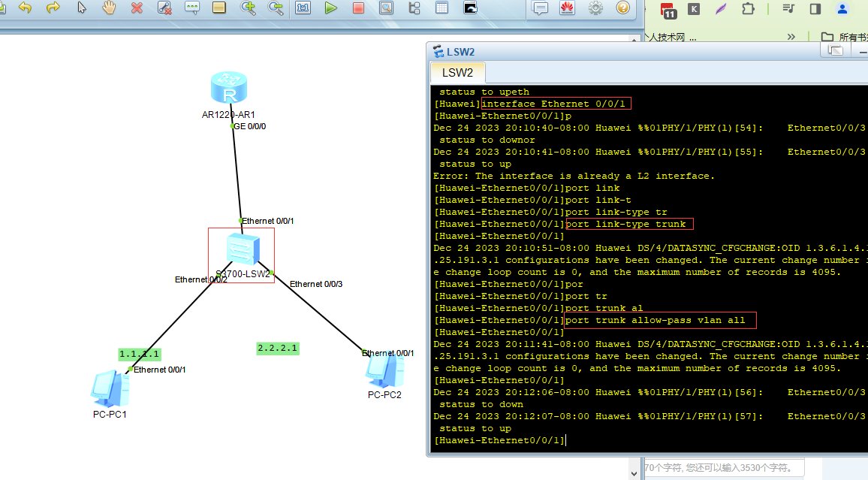Image resolution: width=868 pixels, height=480 pixels.
Task: Click the last terminal prompt line in LSW2
Action: 499,441
